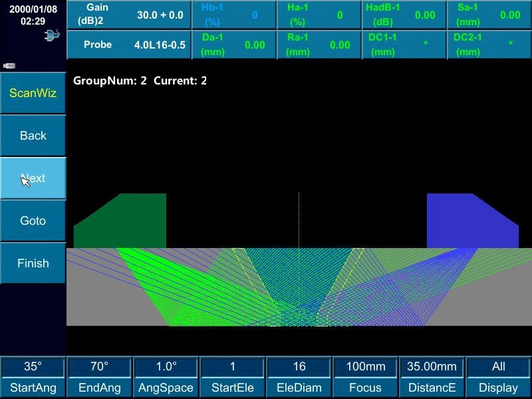532x399 pixels.
Task: Edit the DistancE 35.00mm value
Action: pos(432,376)
